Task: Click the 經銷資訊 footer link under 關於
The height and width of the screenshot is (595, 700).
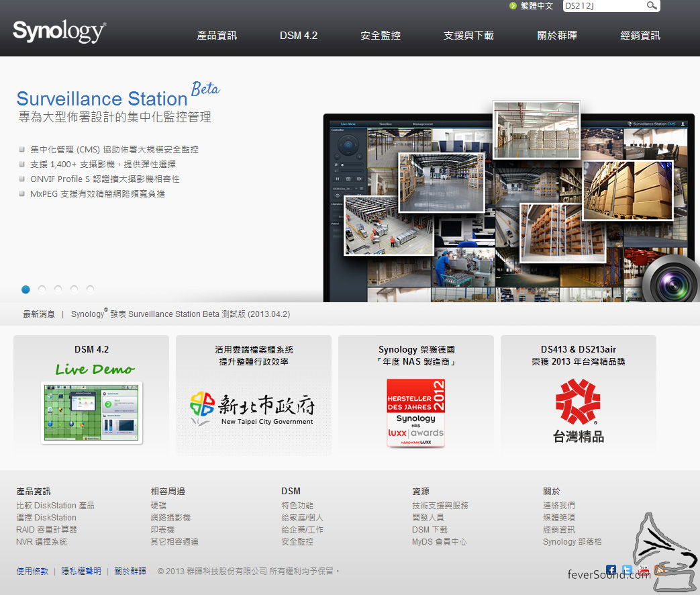Action: tap(559, 529)
